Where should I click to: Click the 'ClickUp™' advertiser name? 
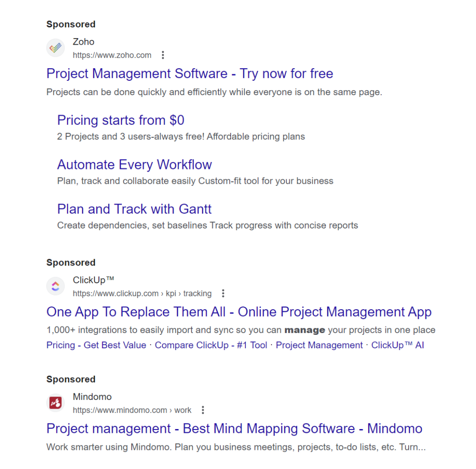93,280
